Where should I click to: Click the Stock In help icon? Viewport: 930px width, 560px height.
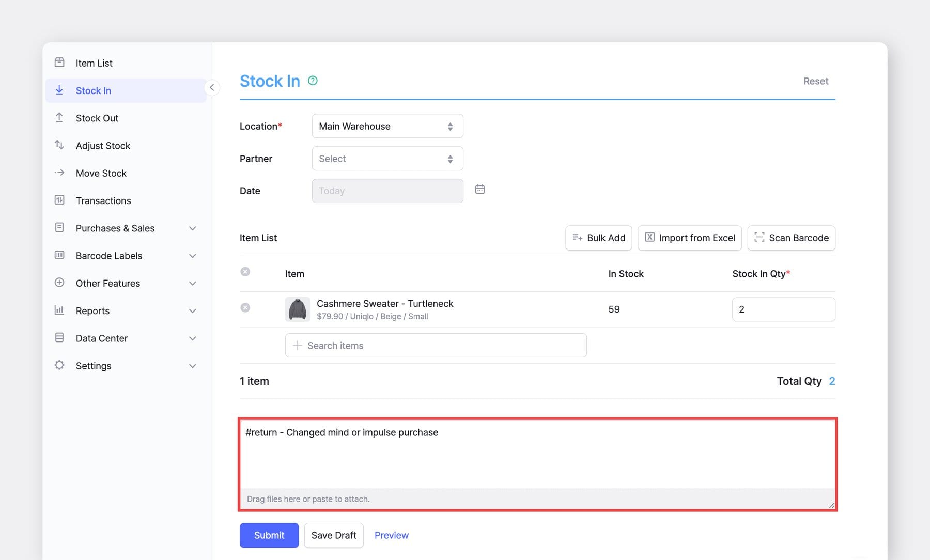[x=313, y=81]
